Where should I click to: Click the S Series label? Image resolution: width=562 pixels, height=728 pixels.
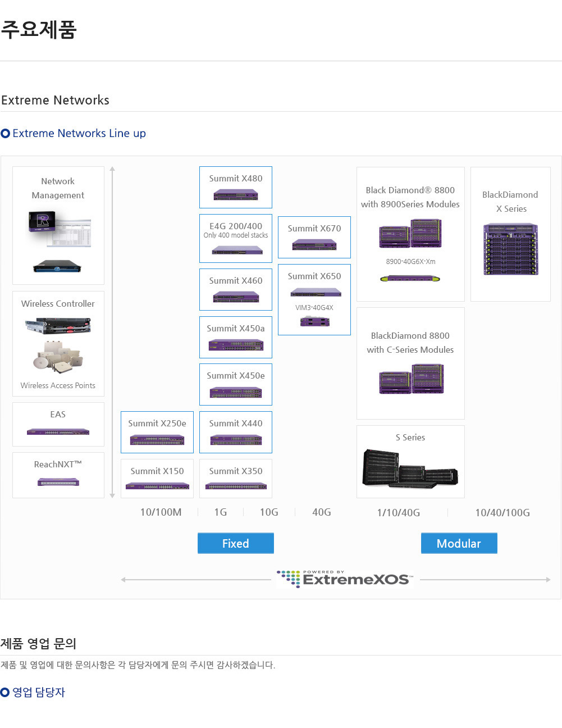pos(410,437)
